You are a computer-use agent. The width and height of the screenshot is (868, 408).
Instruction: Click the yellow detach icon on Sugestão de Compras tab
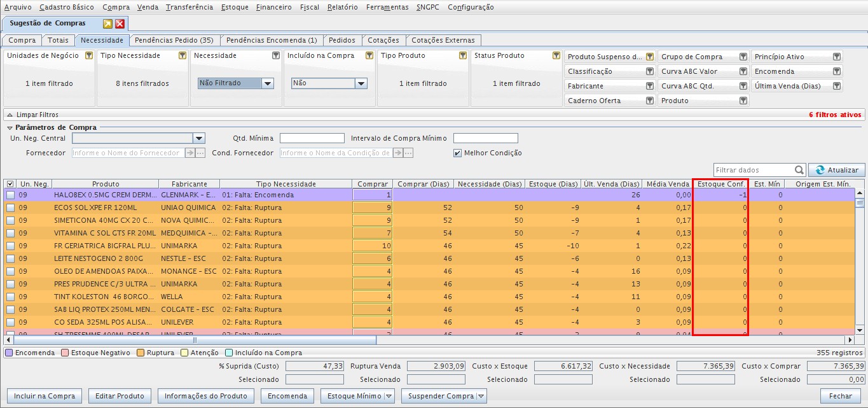pos(108,24)
